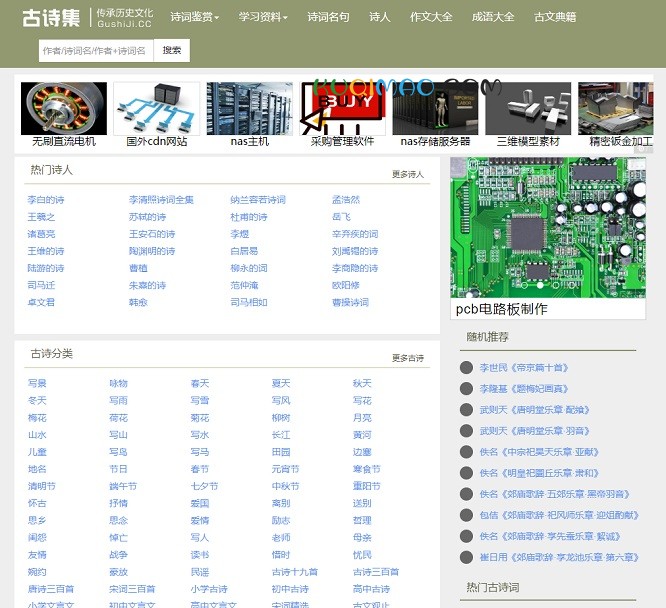This screenshot has height=608, width=666.
Task: Select the 中秋节 poem category
Action: 285,486
